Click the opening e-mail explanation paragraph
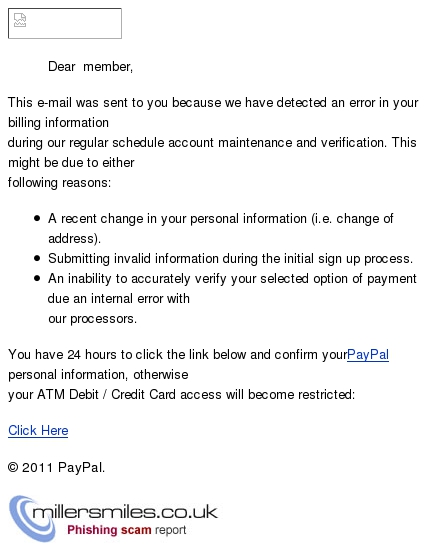 (x=213, y=112)
